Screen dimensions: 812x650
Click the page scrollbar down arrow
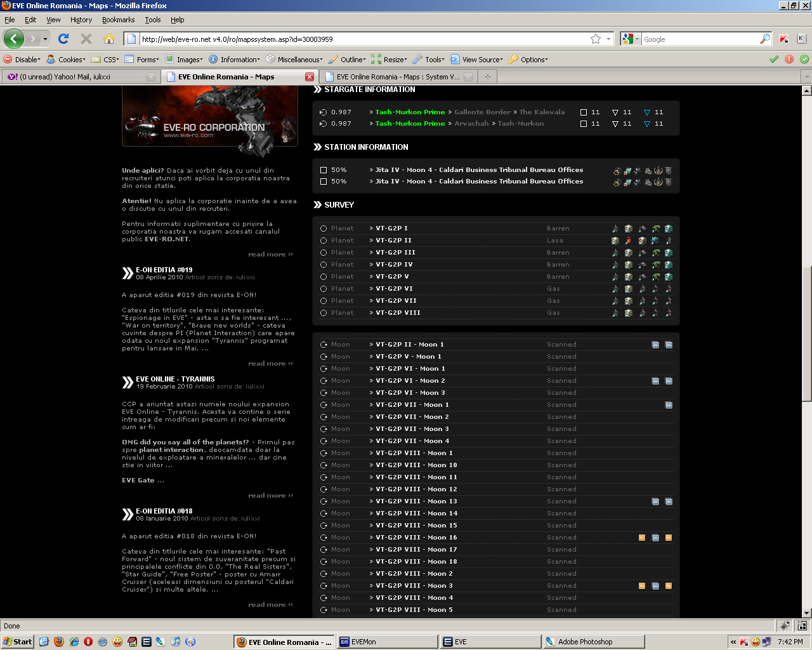point(807,613)
